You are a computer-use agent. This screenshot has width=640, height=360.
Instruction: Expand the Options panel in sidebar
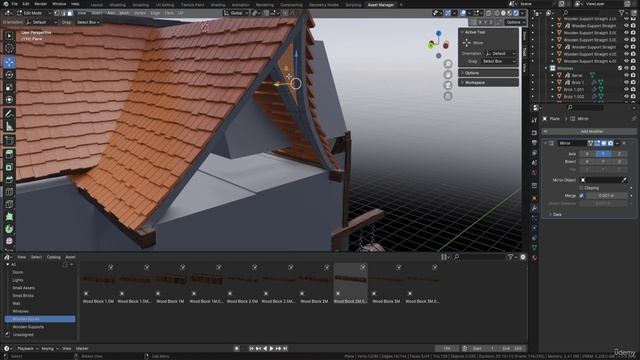(x=488, y=73)
